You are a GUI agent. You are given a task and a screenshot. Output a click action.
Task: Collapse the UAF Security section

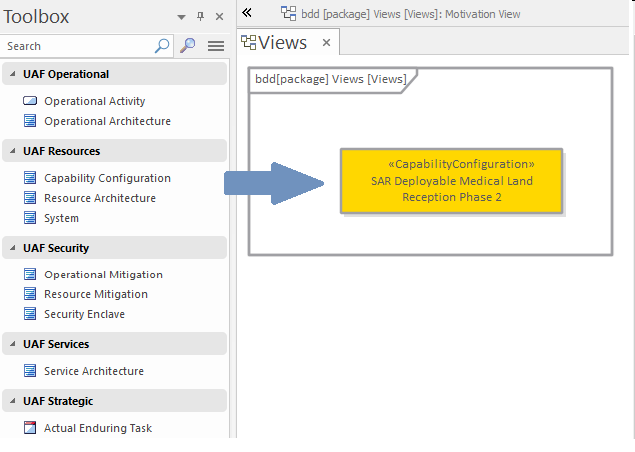pyautogui.click(x=12, y=248)
